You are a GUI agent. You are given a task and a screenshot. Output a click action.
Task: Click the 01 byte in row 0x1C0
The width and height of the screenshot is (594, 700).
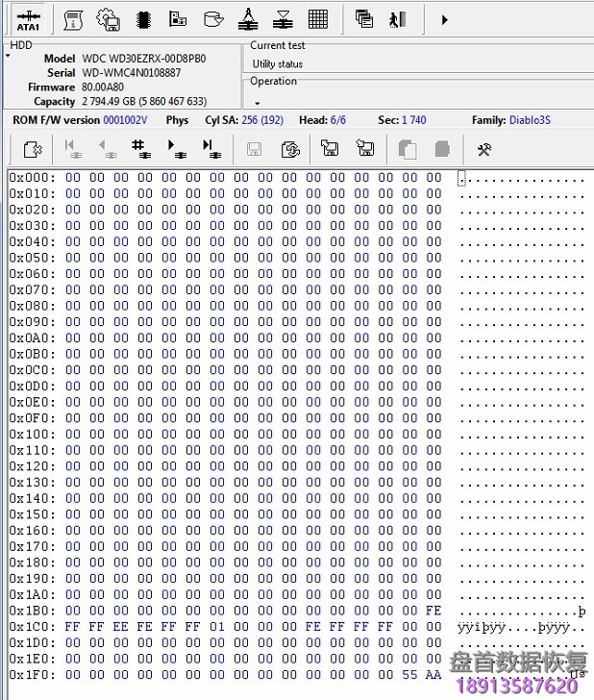click(217, 627)
